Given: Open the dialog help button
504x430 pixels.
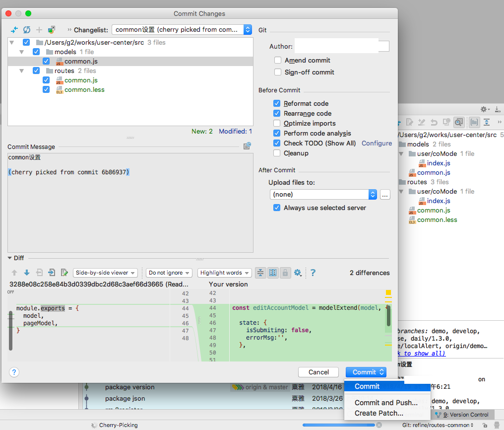Looking at the screenshot, I should [14, 372].
